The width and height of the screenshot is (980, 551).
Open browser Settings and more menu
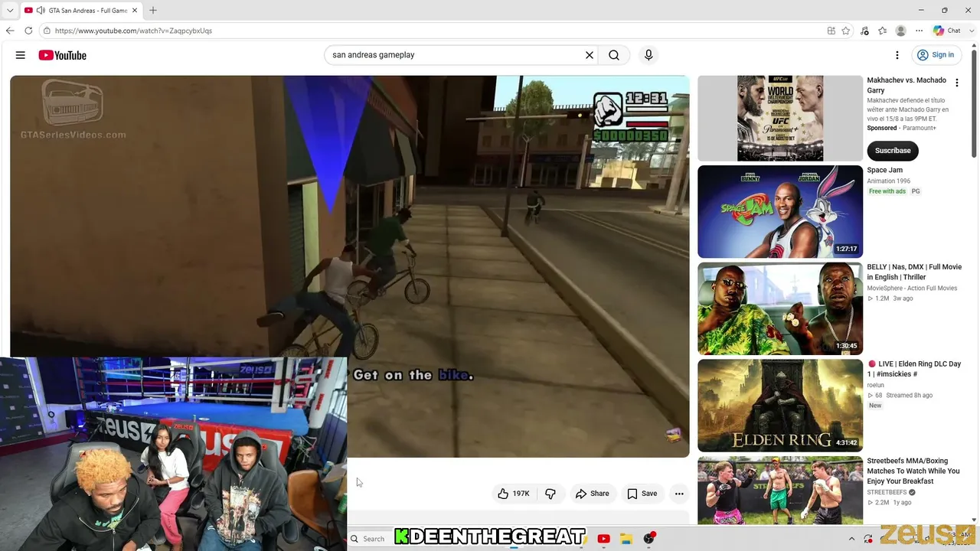click(x=919, y=31)
